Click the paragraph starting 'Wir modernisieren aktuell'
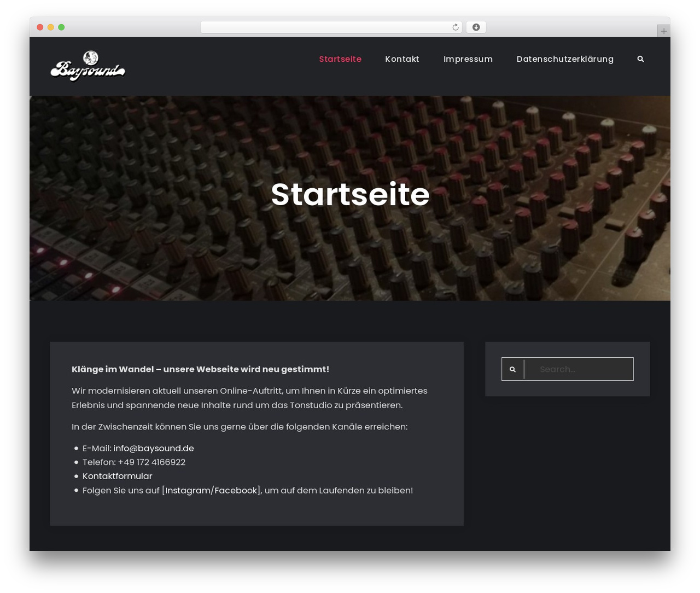The width and height of the screenshot is (700, 593). (x=249, y=398)
